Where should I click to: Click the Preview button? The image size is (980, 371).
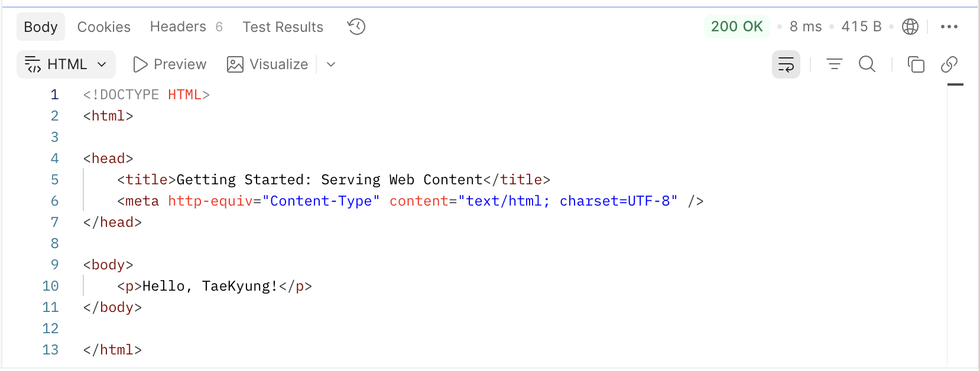(170, 64)
